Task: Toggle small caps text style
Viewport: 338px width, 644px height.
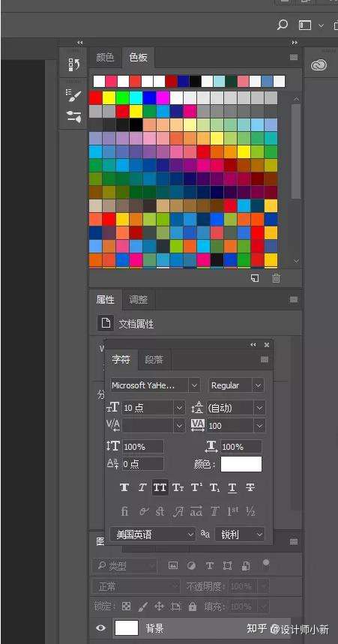Action: coord(178,487)
